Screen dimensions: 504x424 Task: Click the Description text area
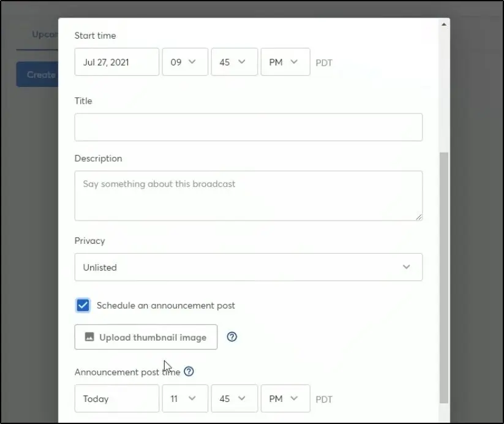tap(248, 195)
